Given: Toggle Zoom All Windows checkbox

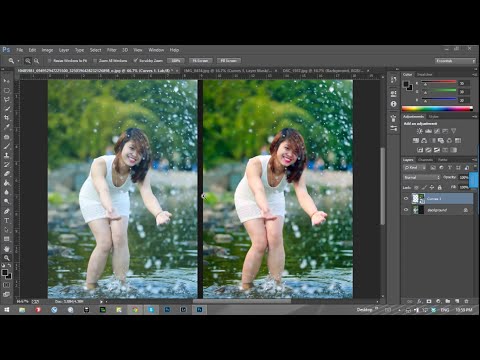Looking at the screenshot, I should (95, 61).
